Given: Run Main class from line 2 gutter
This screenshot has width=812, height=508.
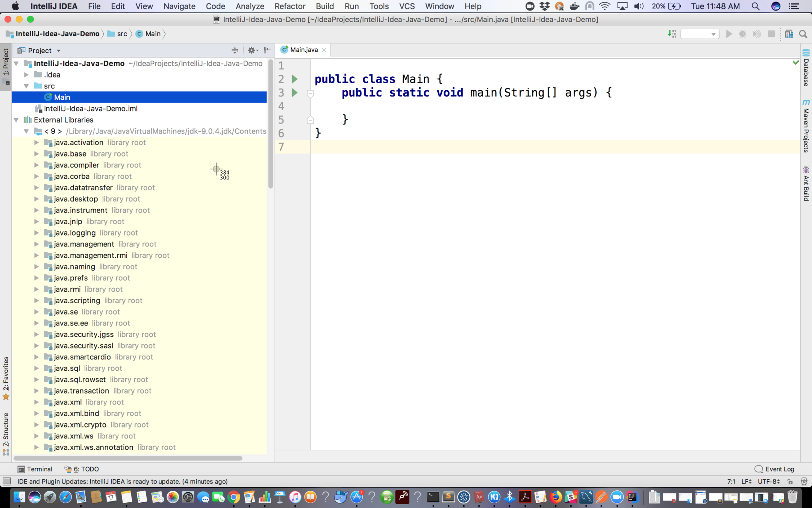Looking at the screenshot, I should point(295,79).
